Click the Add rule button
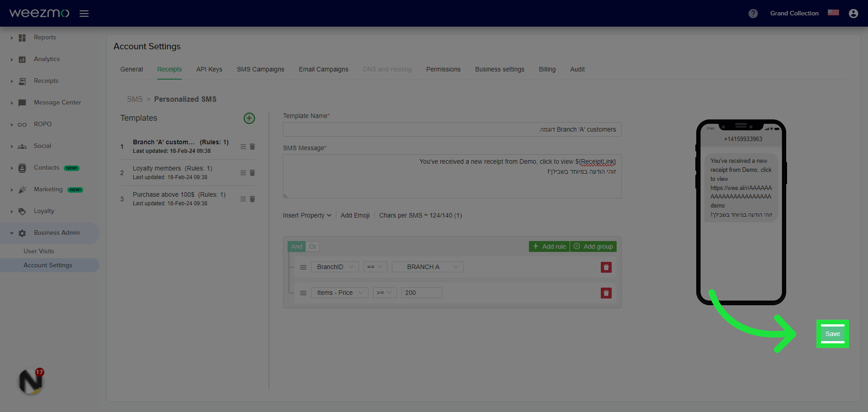The width and height of the screenshot is (868, 412). tap(549, 246)
